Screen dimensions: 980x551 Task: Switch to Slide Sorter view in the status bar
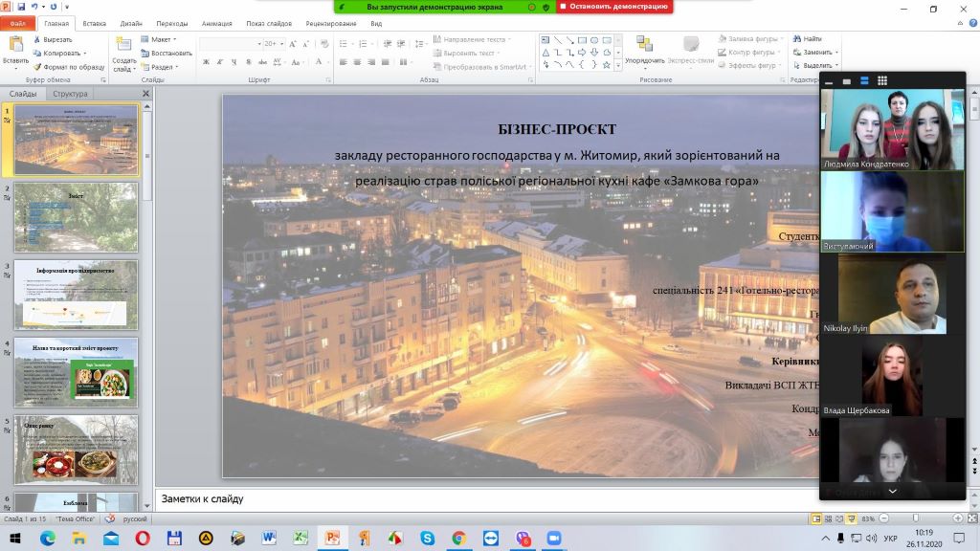tap(828, 518)
